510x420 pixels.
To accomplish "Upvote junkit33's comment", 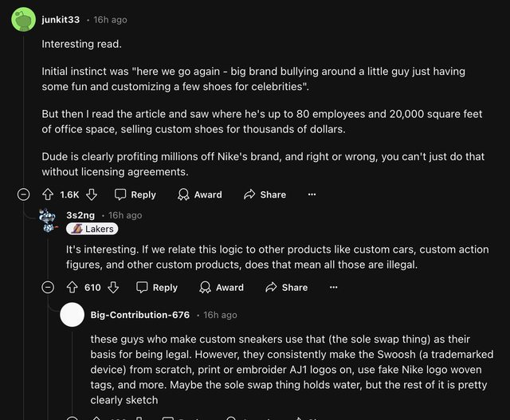I will tap(48, 194).
